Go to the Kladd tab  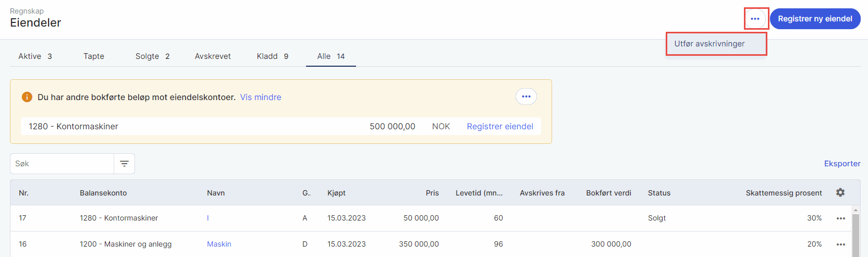272,56
